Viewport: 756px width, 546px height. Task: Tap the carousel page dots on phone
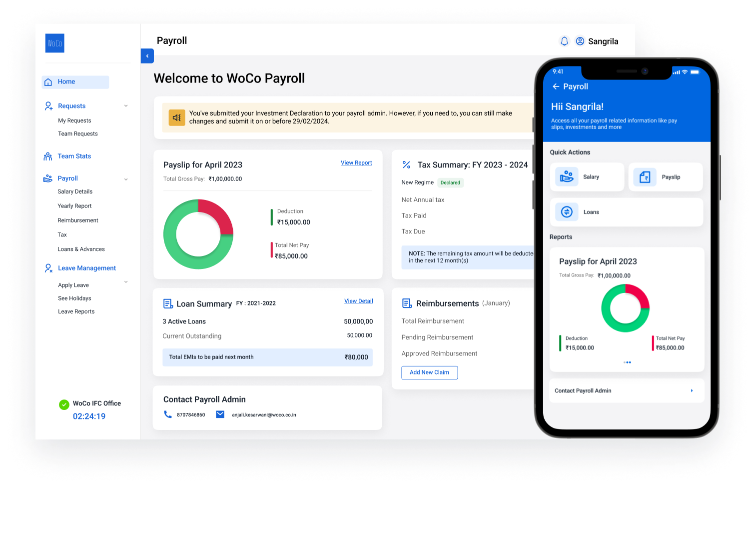(x=627, y=362)
